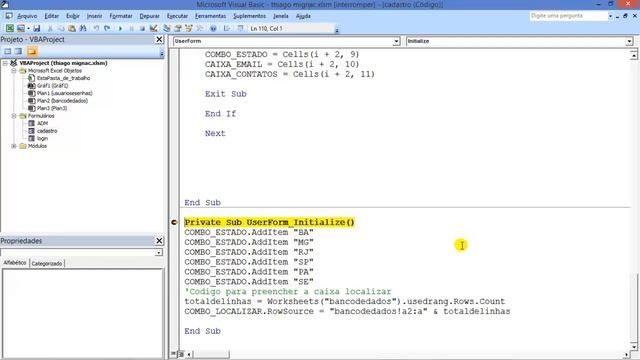640x360 pixels.
Task: Click the code window vertical scrollbar
Action: coord(633,200)
